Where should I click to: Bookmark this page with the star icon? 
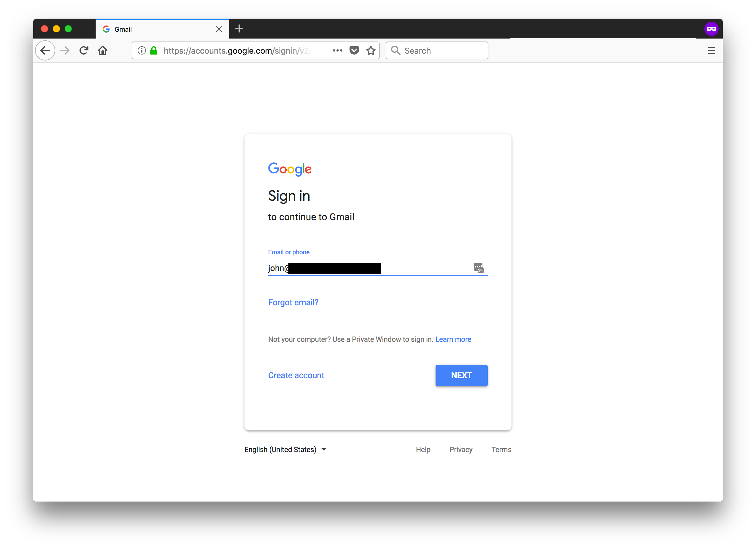point(371,51)
